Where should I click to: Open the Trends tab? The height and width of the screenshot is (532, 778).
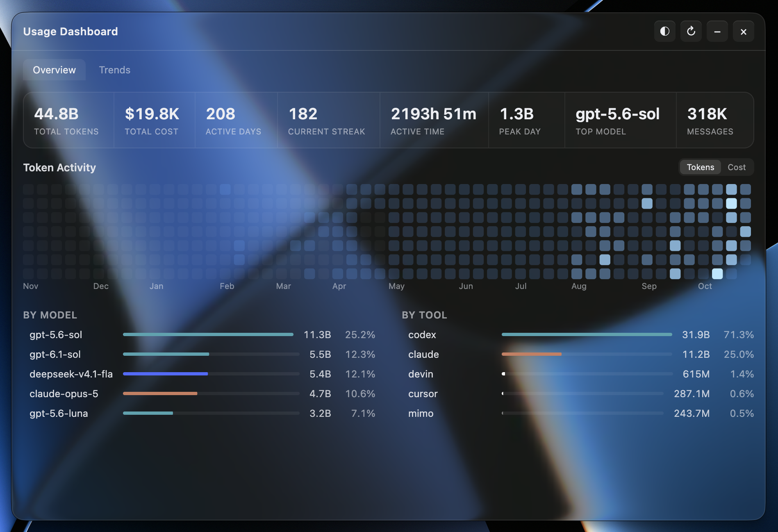115,70
